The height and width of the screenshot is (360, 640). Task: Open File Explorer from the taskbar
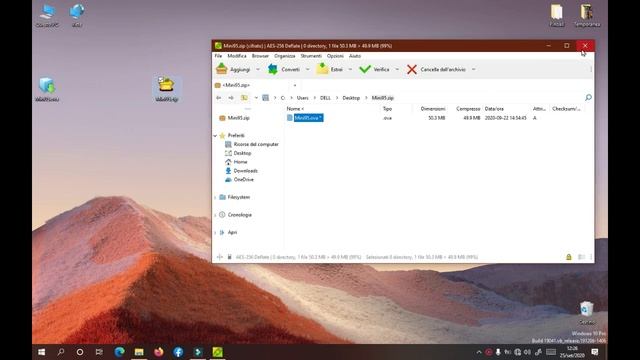coord(139,351)
